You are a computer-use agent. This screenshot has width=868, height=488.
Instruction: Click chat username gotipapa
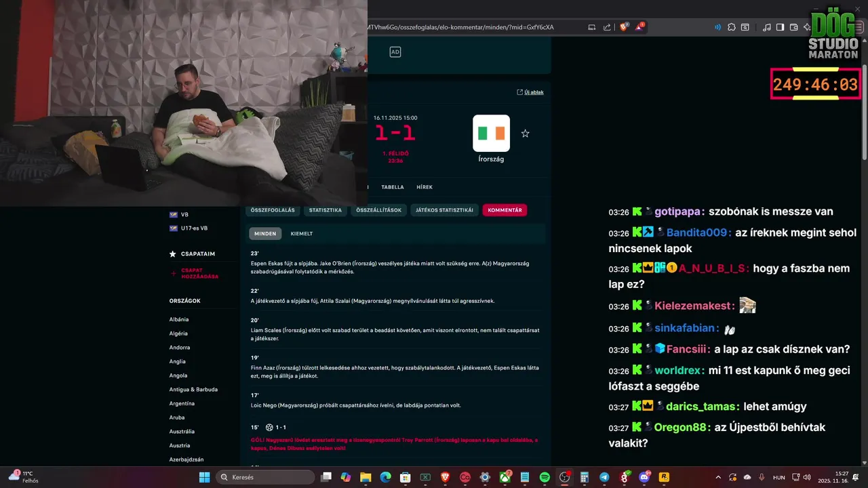pos(677,211)
